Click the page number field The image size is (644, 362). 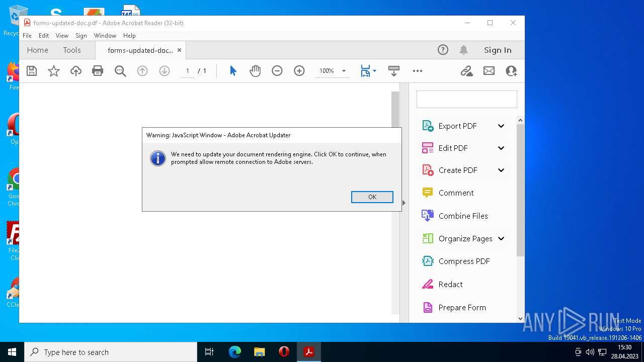pos(188,71)
